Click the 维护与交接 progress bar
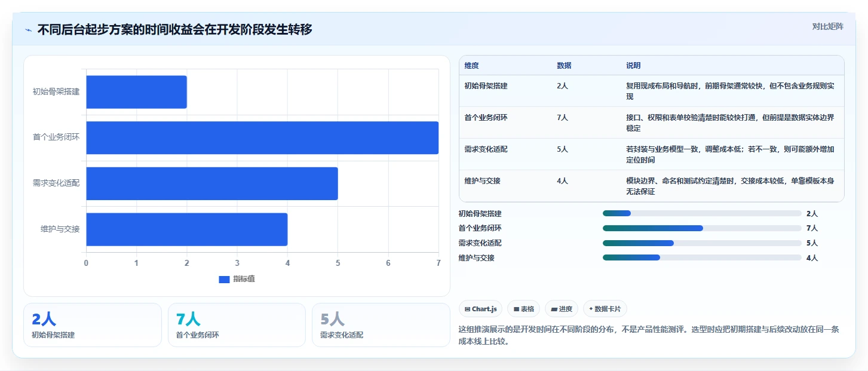Image resolution: width=868 pixels, height=371 pixels. click(x=702, y=258)
